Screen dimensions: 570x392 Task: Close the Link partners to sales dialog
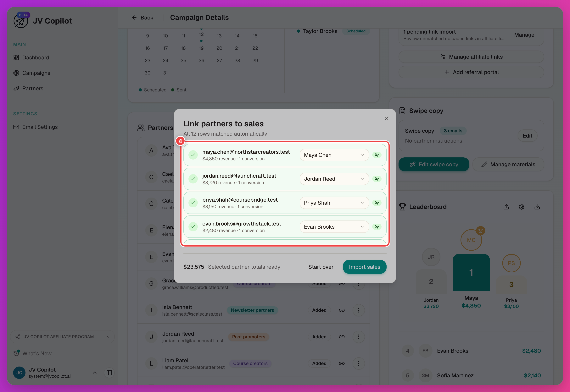pos(386,118)
